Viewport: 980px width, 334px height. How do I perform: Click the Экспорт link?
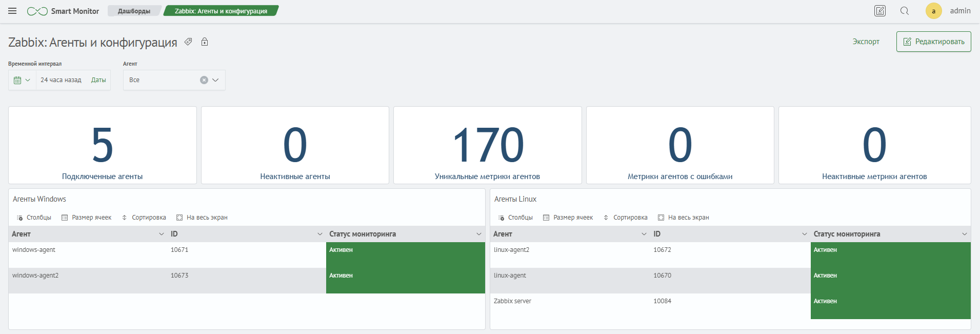coord(866,42)
